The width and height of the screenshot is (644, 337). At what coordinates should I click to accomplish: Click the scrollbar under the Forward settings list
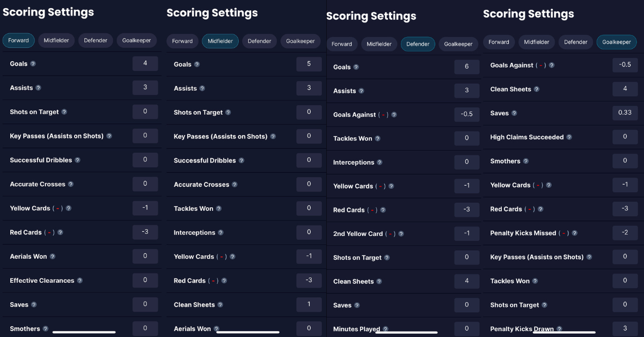[83, 333]
